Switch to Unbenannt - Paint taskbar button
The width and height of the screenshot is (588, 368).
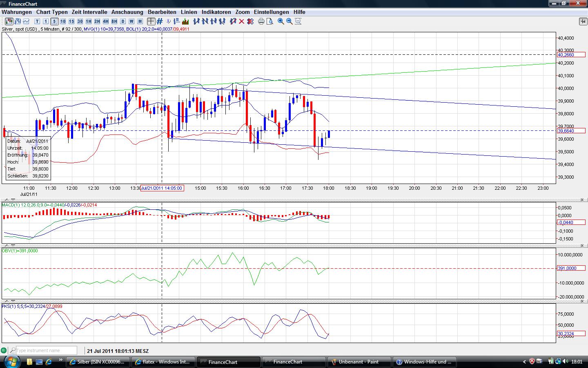[359, 362]
